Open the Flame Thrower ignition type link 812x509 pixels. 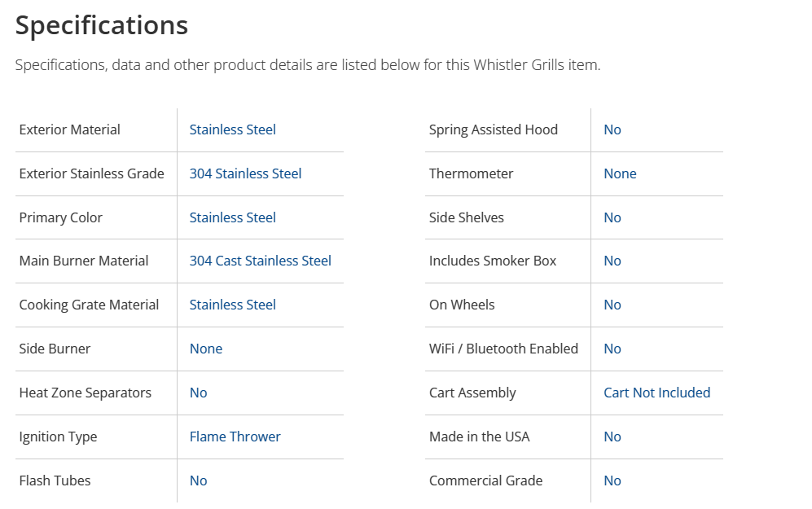coord(235,437)
